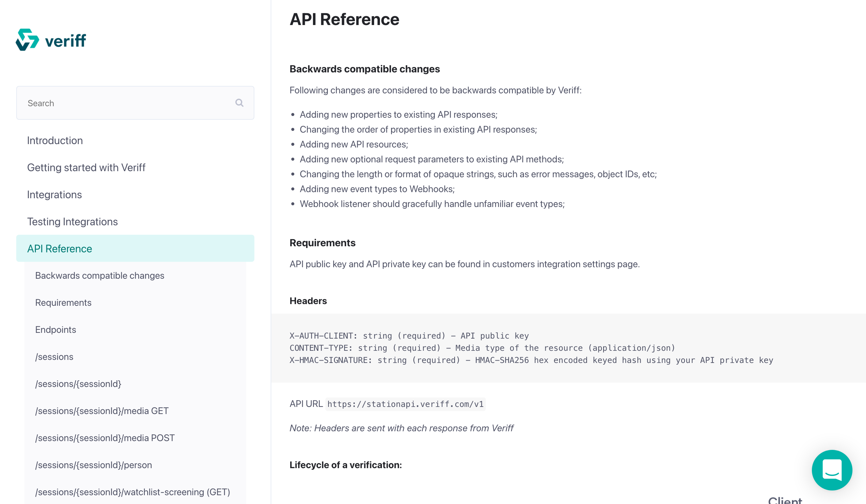Image resolution: width=866 pixels, height=504 pixels.
Task: Open Endpoints sidebar link
Action: coord(56,330)
